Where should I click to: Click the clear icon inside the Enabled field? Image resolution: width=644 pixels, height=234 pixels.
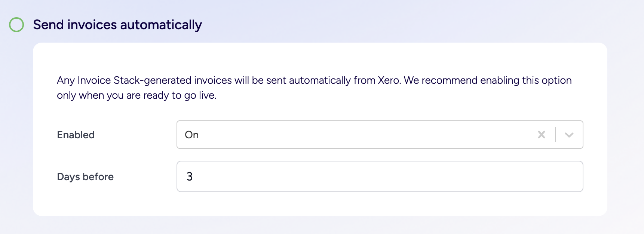[541, 135]
